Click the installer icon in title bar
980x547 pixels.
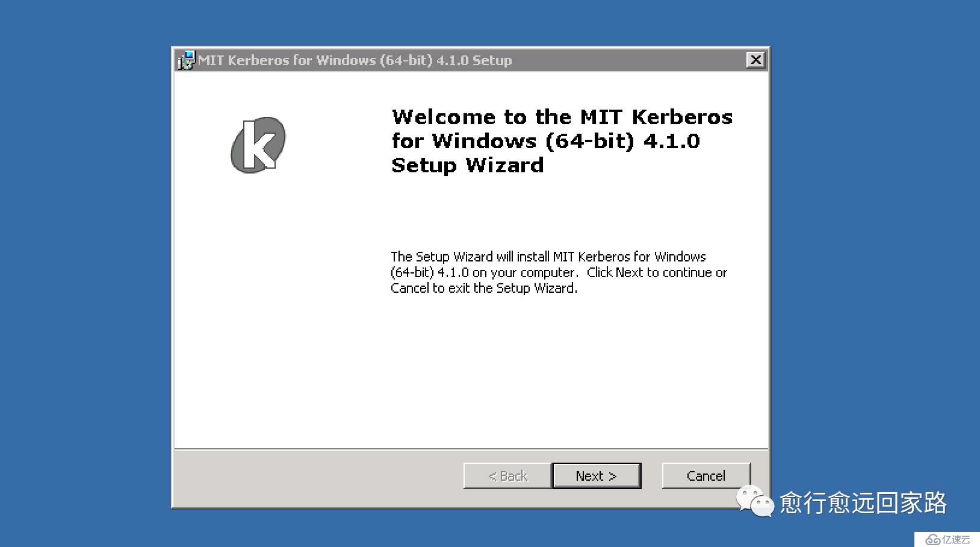187,60
